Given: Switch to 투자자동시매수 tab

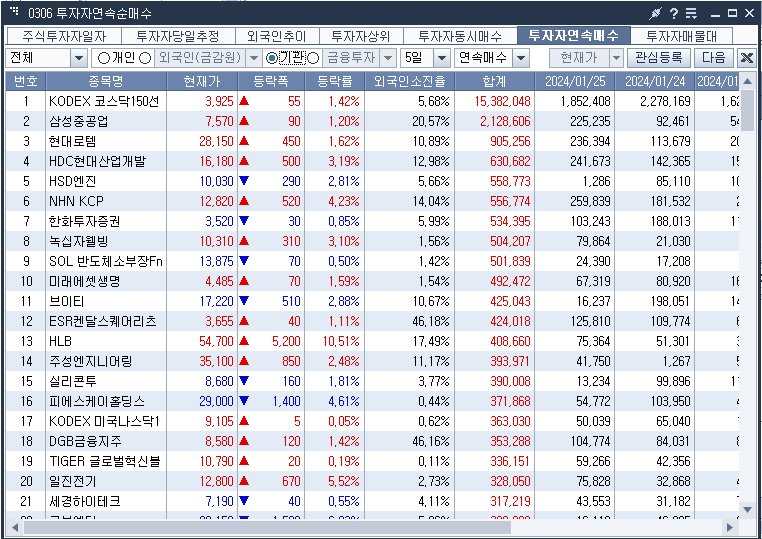Looking at the screenshot, I should 460,36.
